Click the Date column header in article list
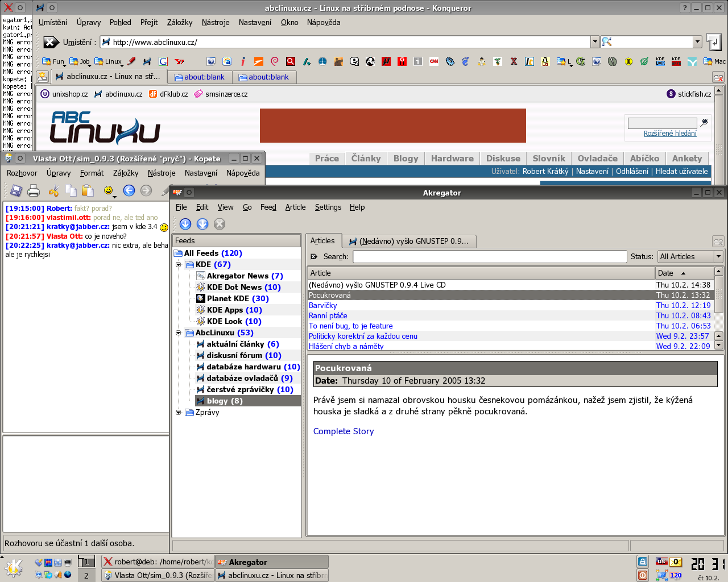Screen dimensions: 728x582 point(684,273)
